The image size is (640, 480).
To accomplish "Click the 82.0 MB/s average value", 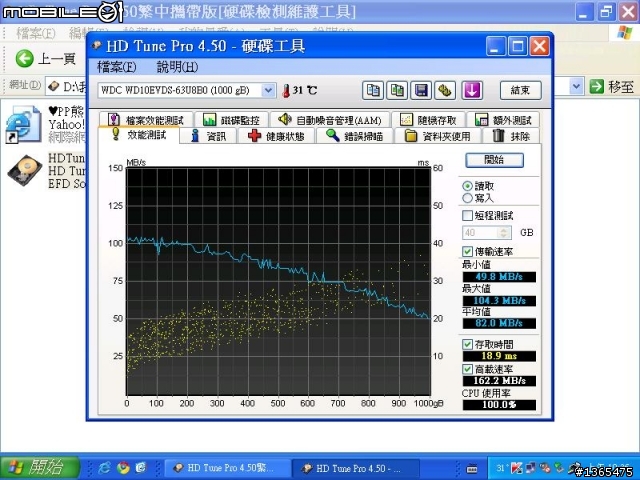I will 499,323.
